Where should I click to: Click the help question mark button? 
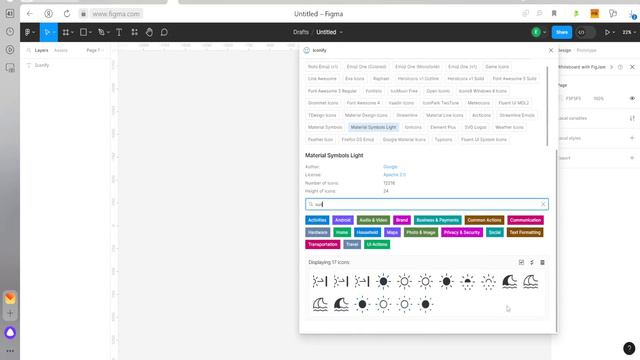click(629, 348)
